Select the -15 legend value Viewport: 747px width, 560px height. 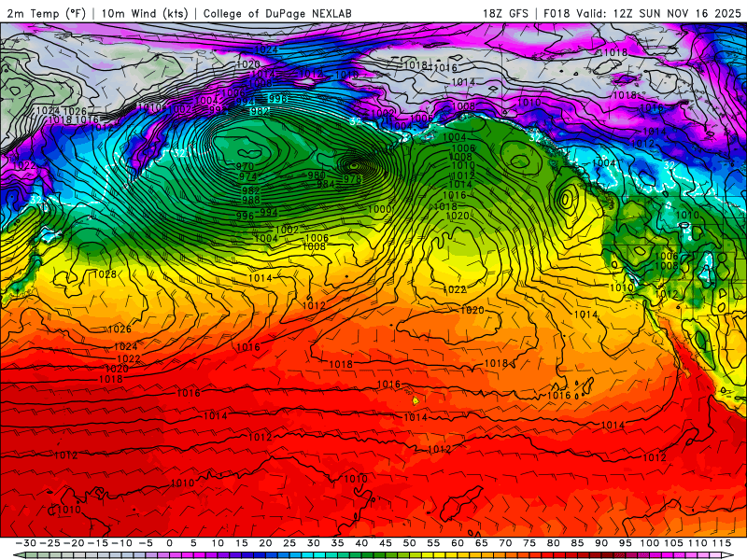click(98, 543)
